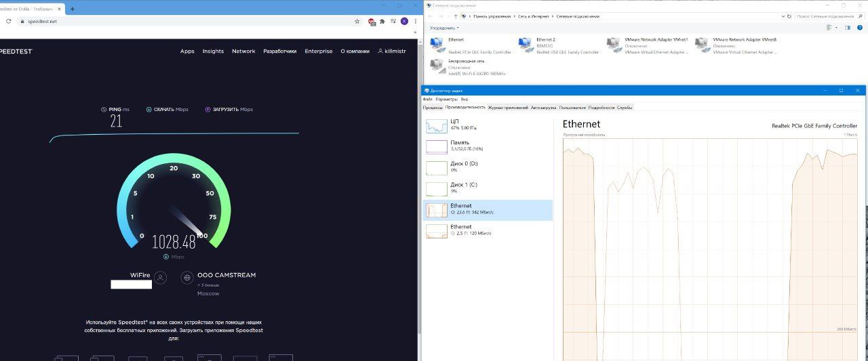Select Ethernet 120 Мбит/с in the performance list

(488, 231)
